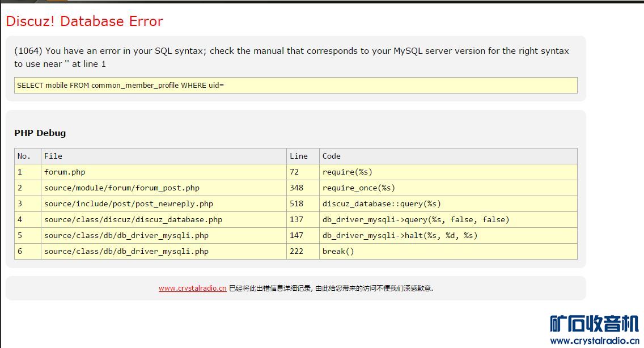
Task: Click the No. cell of the halt() row
Action: click(x=28, y=235)
